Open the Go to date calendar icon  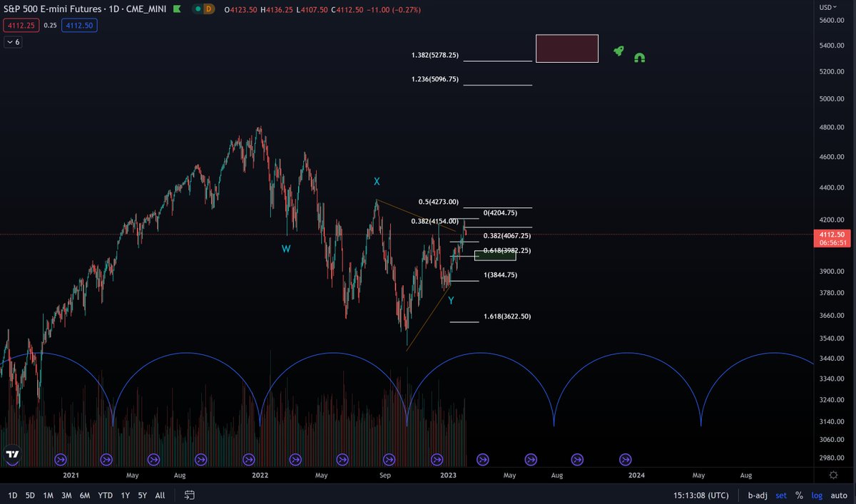click(x=190, y=494)
